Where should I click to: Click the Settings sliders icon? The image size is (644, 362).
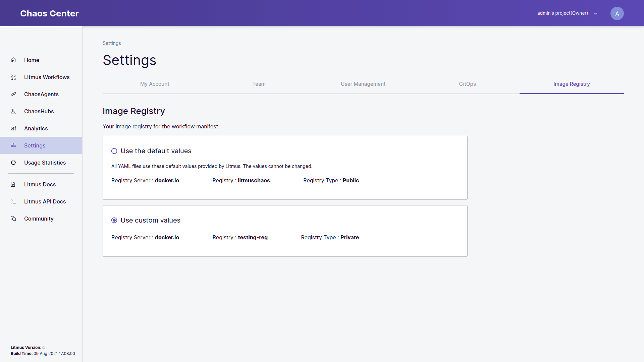point(13,145)
